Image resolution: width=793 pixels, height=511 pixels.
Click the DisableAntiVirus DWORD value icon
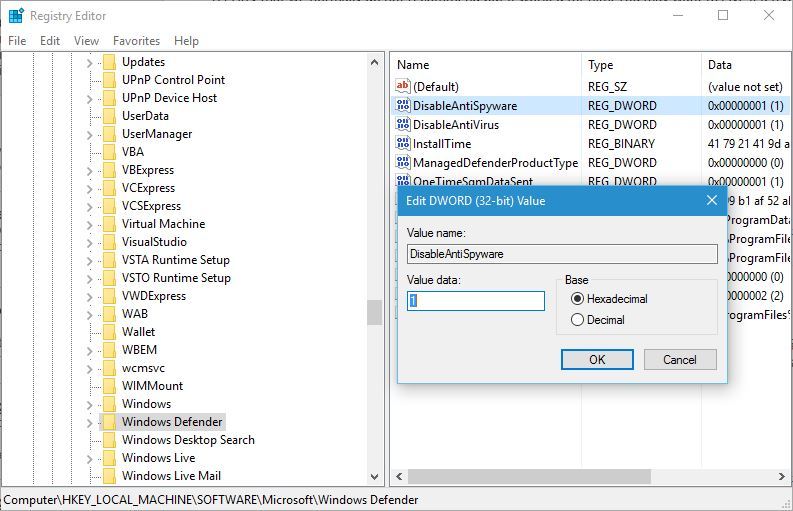click(403, 124)
